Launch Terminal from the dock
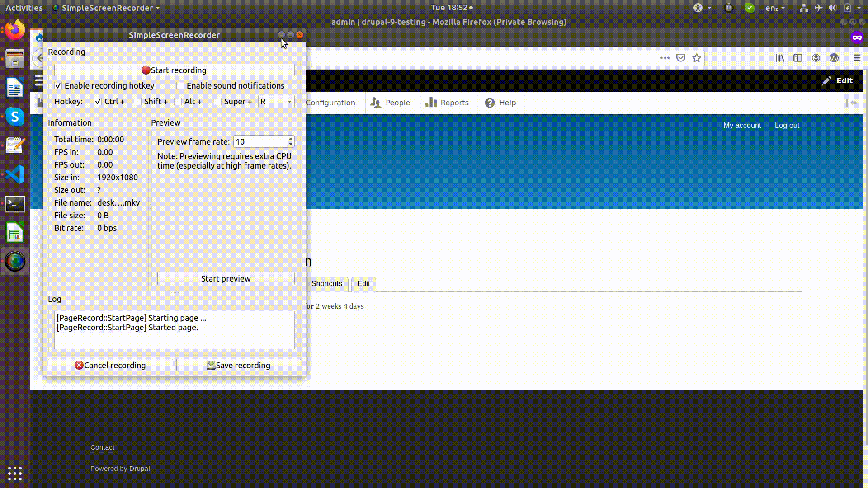Screen dimensions: 868x488 coord(15,204)
